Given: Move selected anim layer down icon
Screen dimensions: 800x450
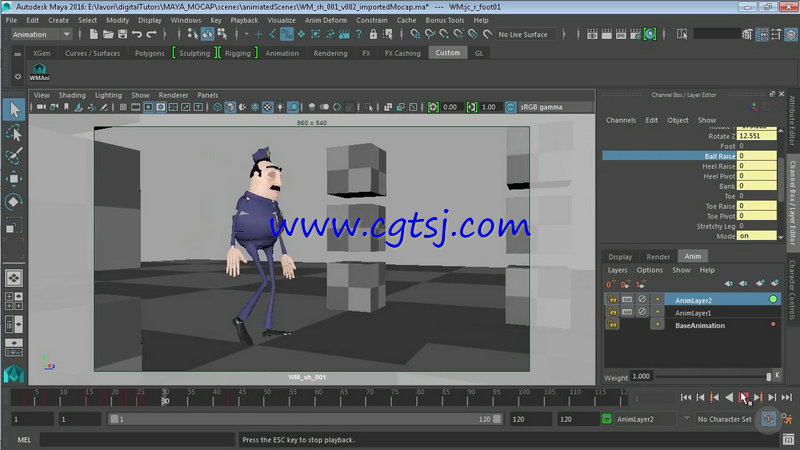Looking at the screenshot, I should [743, 284].
